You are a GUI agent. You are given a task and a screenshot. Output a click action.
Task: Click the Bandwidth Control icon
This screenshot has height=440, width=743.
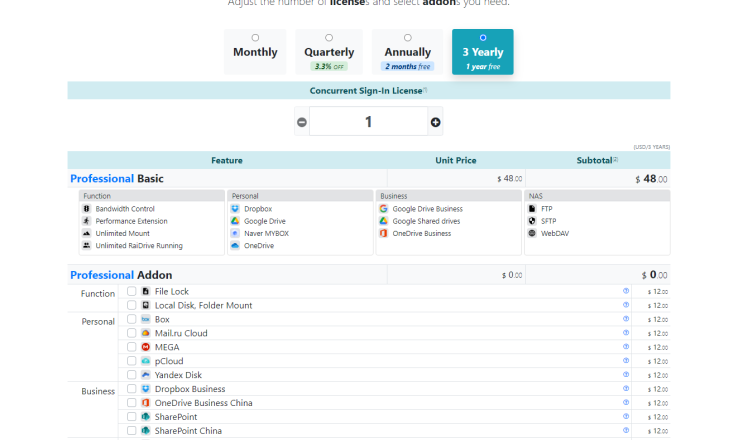tap(86, 208)
